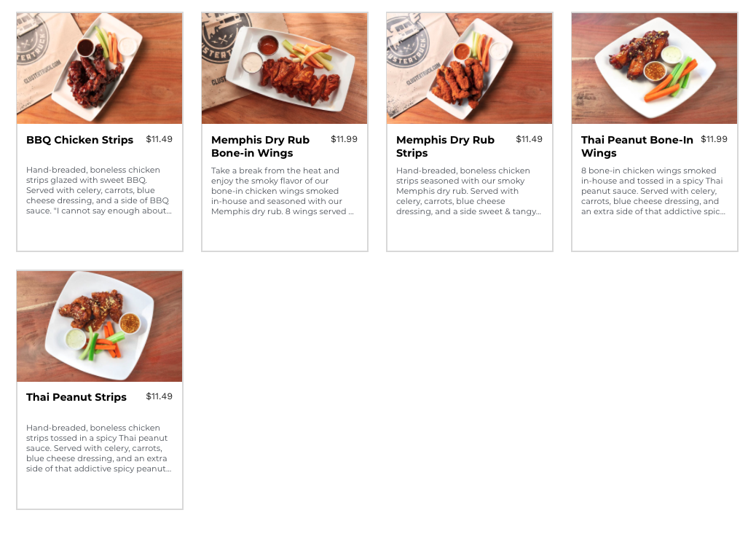This screenshot has width=756, height=537.
Task: Click the $11.49 price on BBQ Chicken Strips
Action: click(x=159, y=139)
